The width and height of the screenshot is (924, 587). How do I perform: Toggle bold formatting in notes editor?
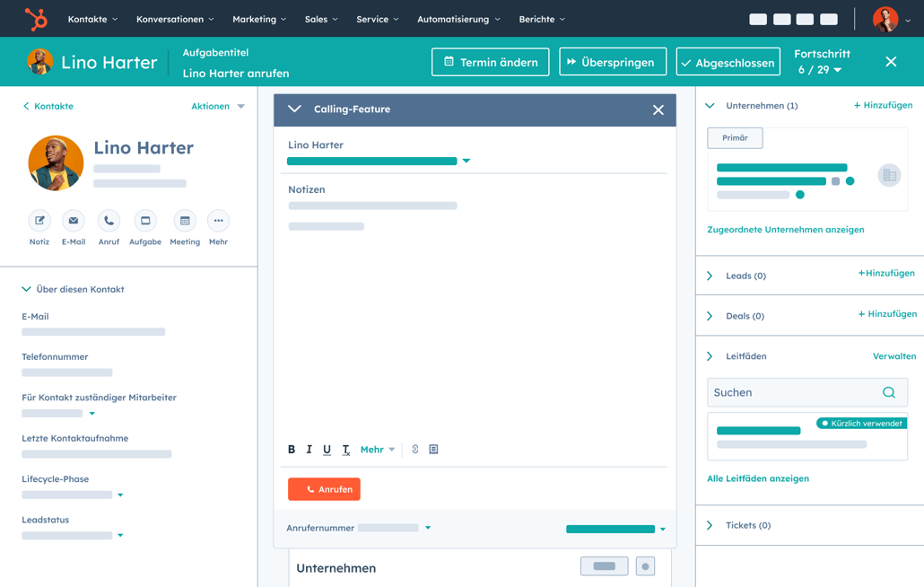pos(292,450)
